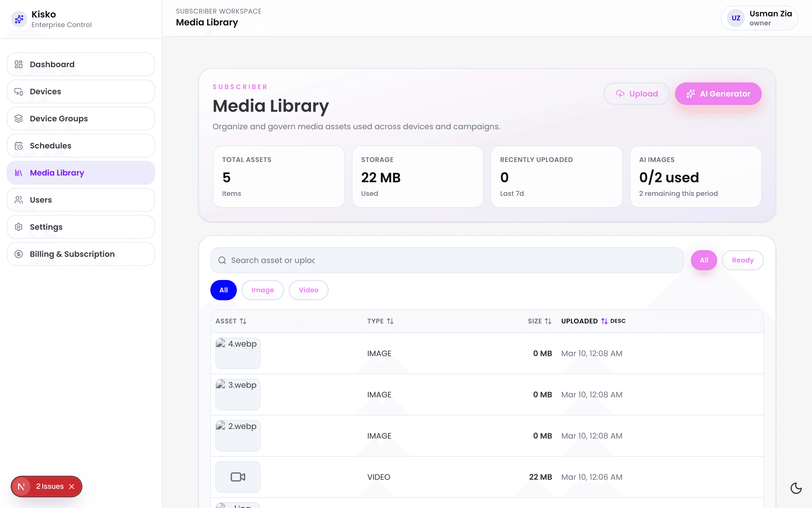812x508 pixels.
Task: Open the Dashboard page
Action: [x=81, y=64]
